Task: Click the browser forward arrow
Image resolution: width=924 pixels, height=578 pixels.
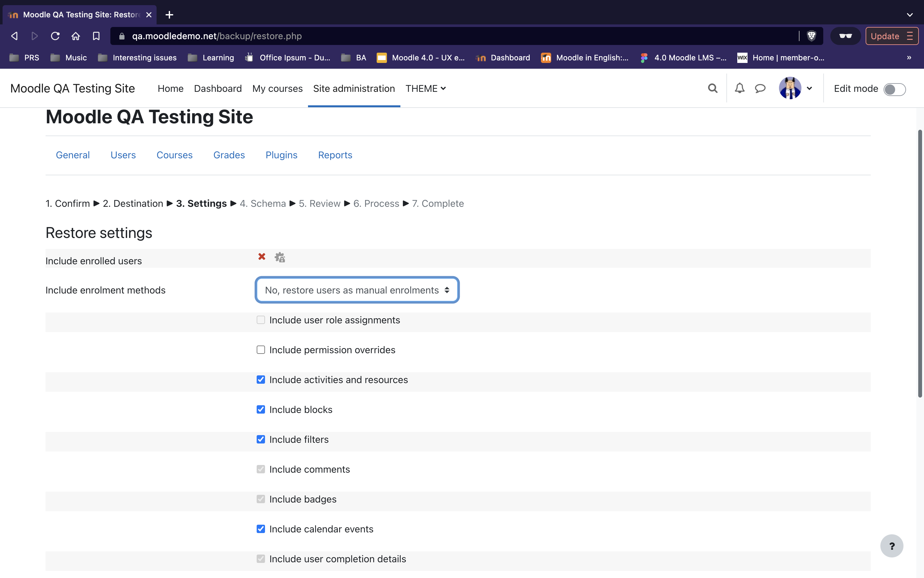Action: [35, 36]
